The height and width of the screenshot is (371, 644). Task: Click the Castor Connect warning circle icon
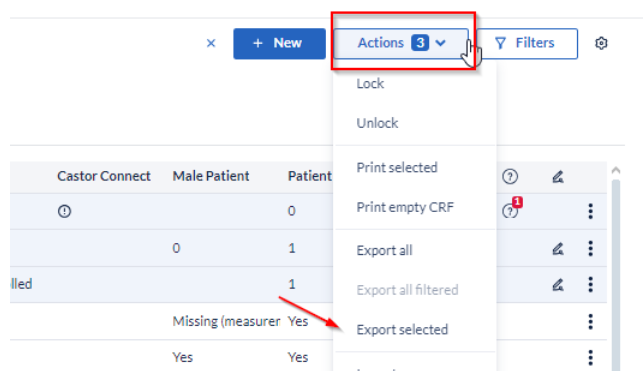tap(64, 211)
